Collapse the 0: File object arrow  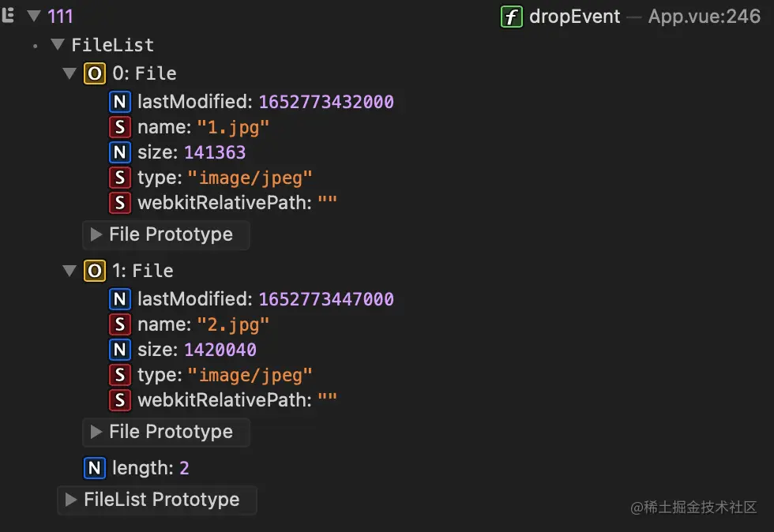coord(70,74)
